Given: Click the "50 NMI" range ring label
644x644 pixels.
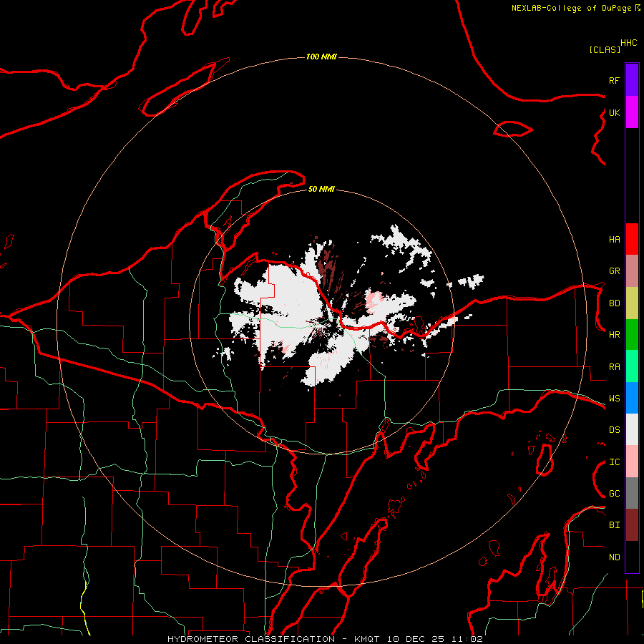Looking at the screenshot, I should tap(321, 190).
